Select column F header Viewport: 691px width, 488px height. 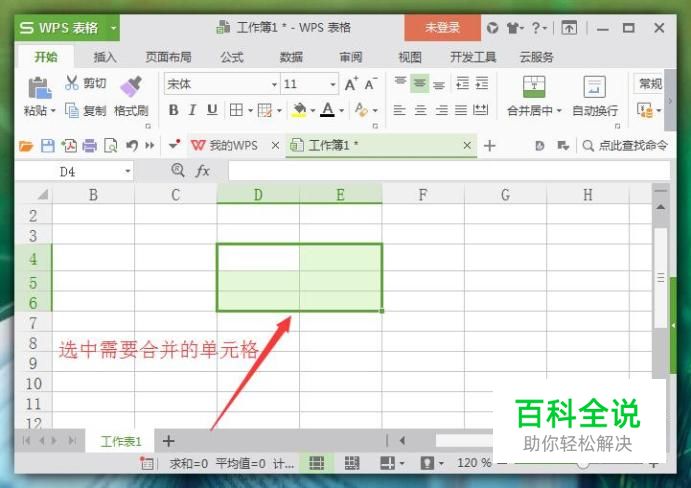423,194
